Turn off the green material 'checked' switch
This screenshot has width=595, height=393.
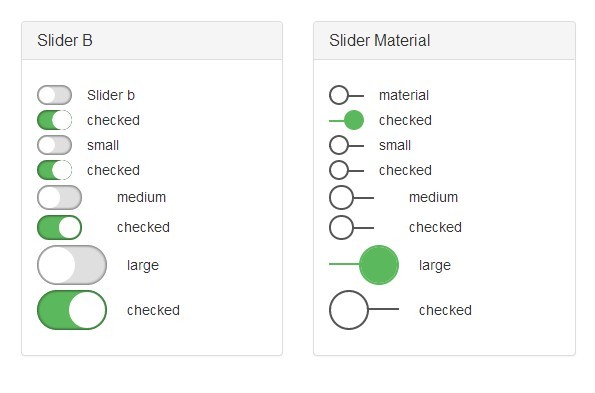(x=346, y=120)
